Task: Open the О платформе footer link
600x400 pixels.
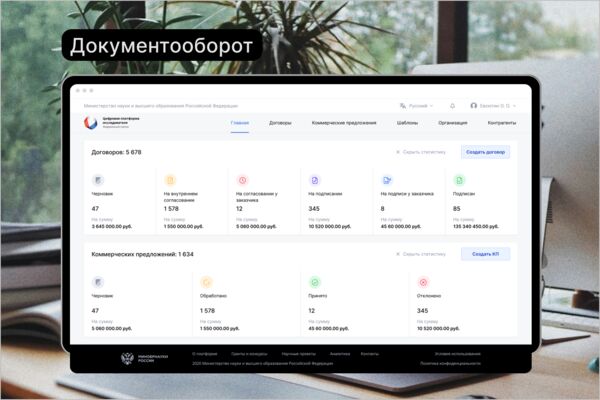Action: tap(205, 354)
